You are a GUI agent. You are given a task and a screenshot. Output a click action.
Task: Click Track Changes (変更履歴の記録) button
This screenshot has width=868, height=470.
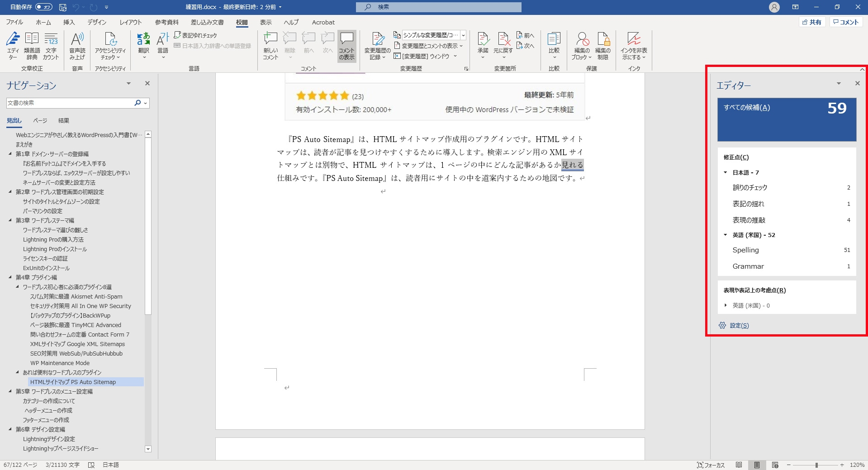(377, 46)
